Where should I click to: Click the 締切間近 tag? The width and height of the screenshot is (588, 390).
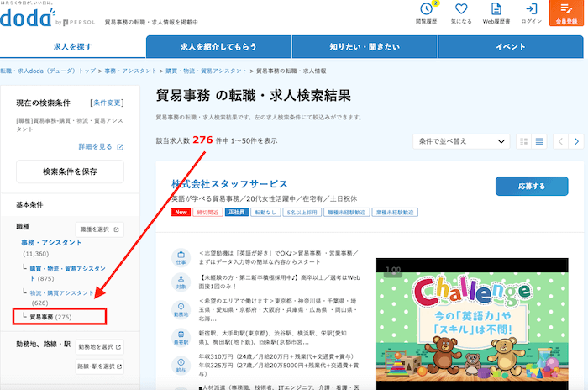point(207,213)
